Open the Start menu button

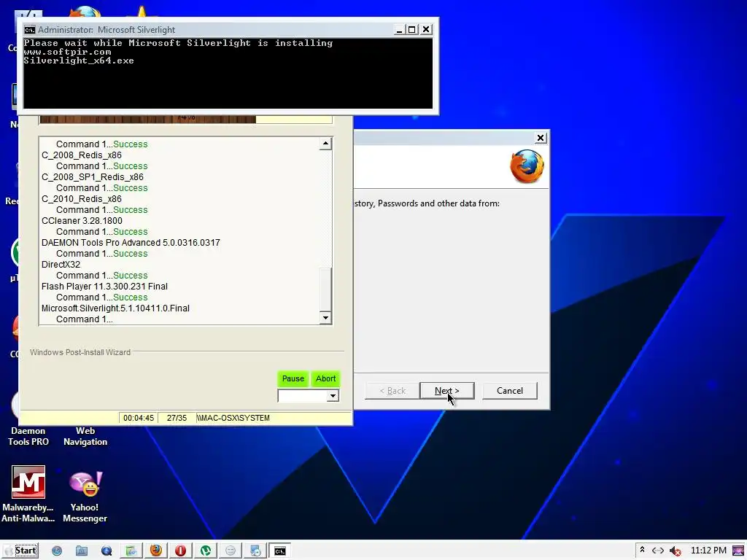[x=20, y=551]
